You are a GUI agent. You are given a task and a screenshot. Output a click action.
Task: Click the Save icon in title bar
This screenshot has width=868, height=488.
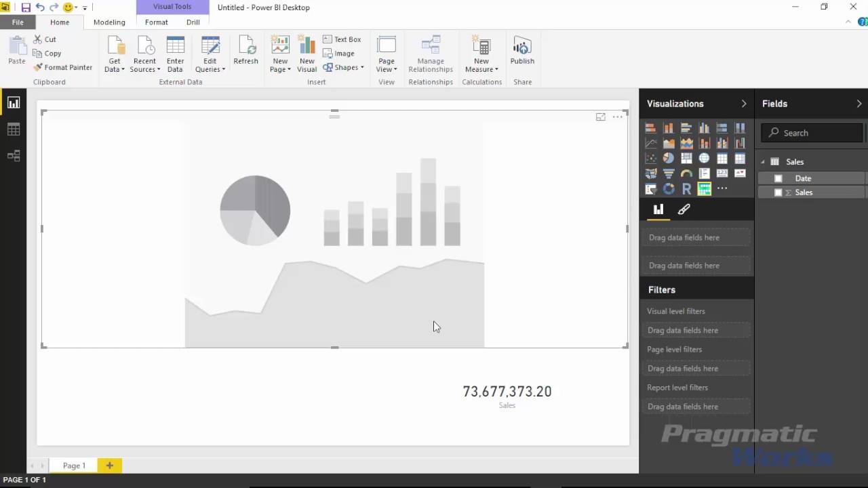(26, 7)
